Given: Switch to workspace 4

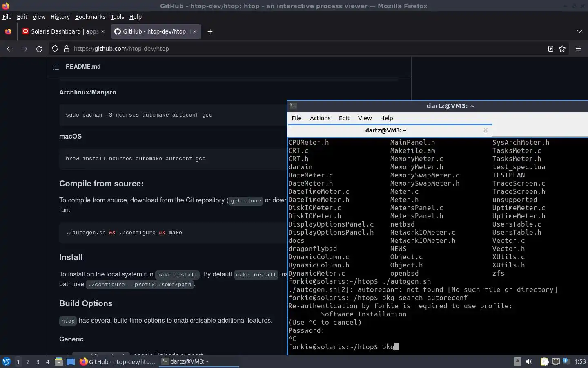Looking at the screenshot, I should point(47,361).
